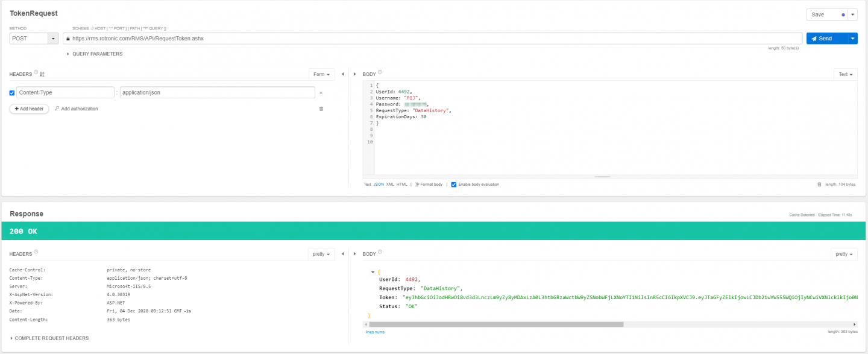
Task: Open the response body pretty dropdown
Action: (x=844, y=254)
